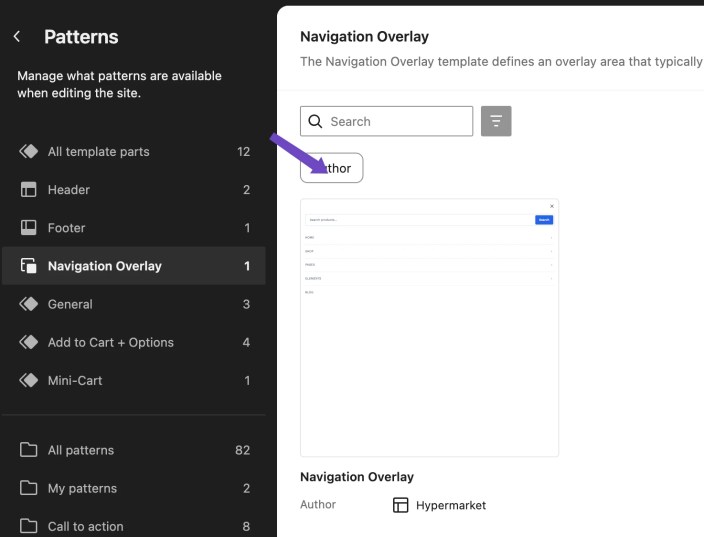
Task: Click the Mini-Cart diamond icon
Action: [28, 380]
